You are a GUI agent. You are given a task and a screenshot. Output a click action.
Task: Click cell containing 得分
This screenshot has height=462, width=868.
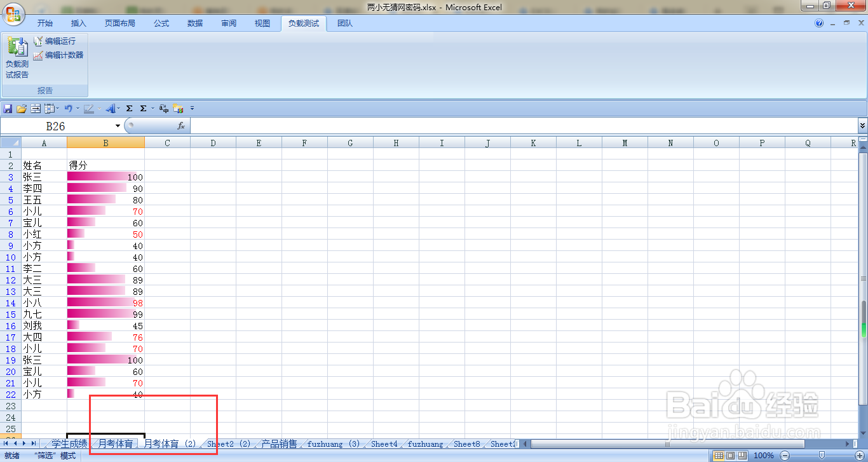pos(105,165)
